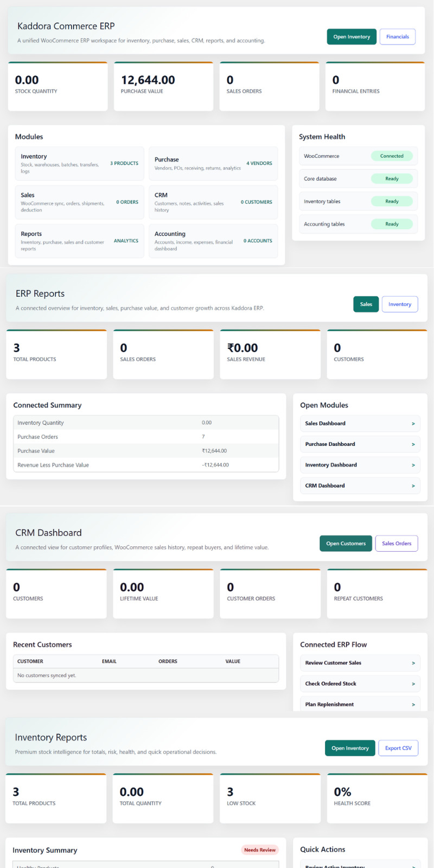Click the Lifetime Value 0.00 card

pos(163,593)
